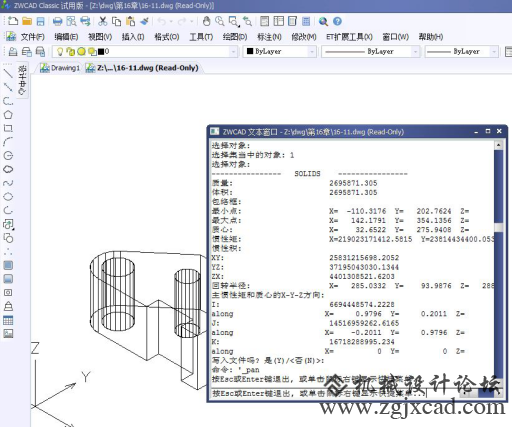Open the 窗口(W) menu
The width and height of the screenshot is (512, 428).
tap(395, 37)
